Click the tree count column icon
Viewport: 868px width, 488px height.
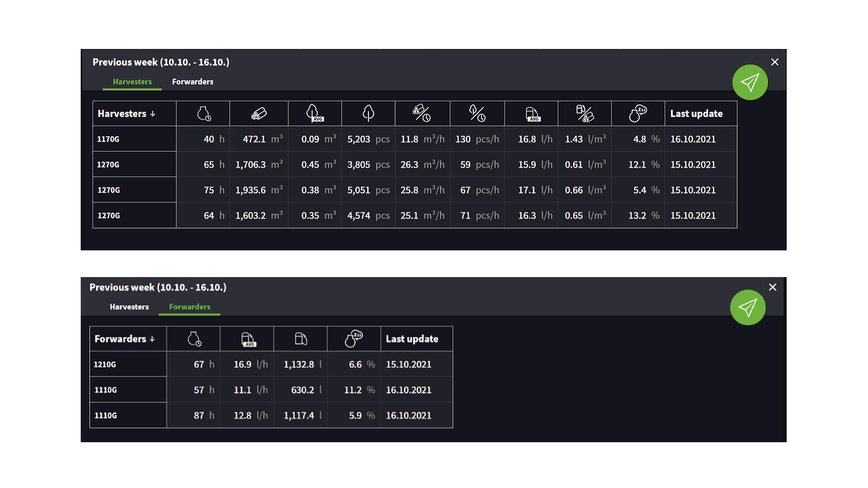pos(368,114)
